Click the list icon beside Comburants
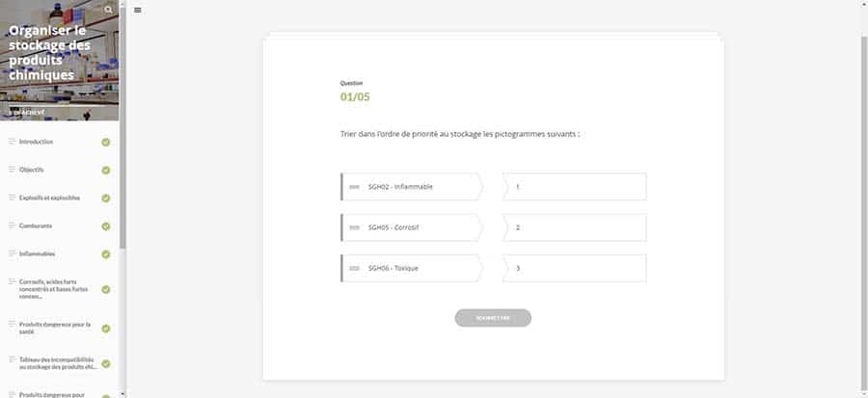This screenshot has width=868, height=398. 12,226
